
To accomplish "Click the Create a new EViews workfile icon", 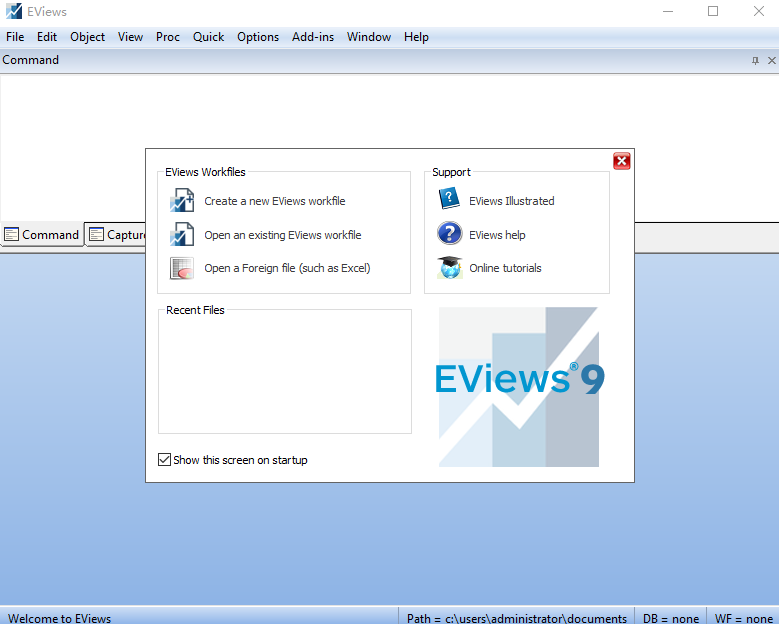I will [182, 200].
